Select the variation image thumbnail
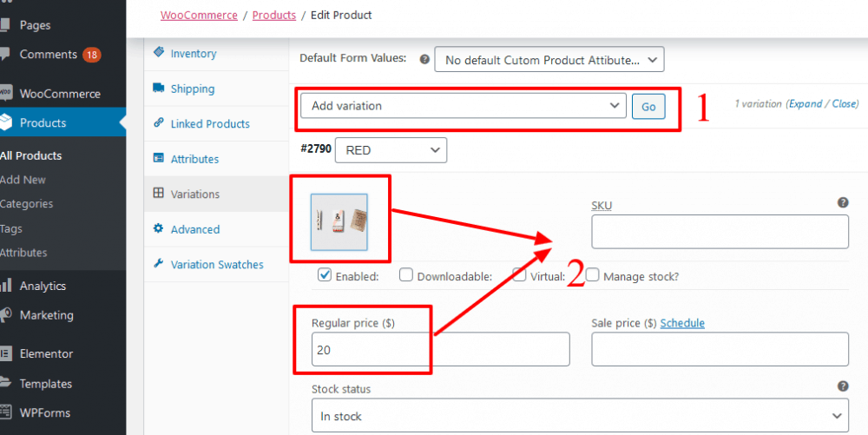This screenshot has height=435, width=868. [339, 221]
